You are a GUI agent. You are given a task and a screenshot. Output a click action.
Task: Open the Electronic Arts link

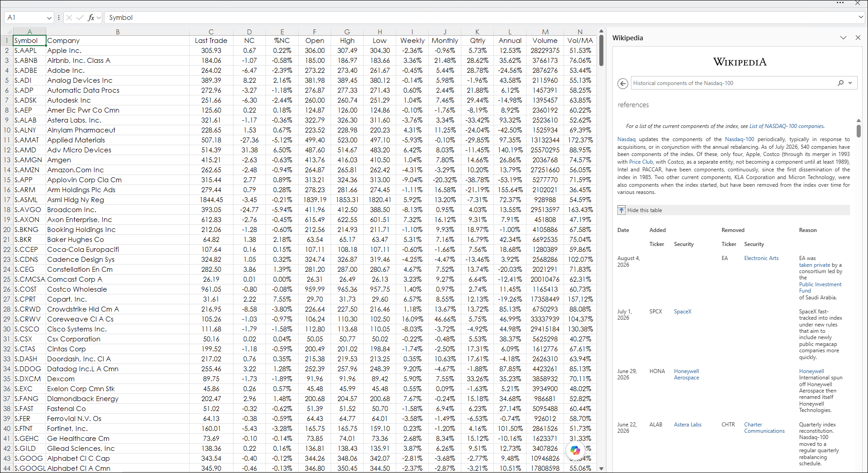pyautogui.click(x=761, y=258)
